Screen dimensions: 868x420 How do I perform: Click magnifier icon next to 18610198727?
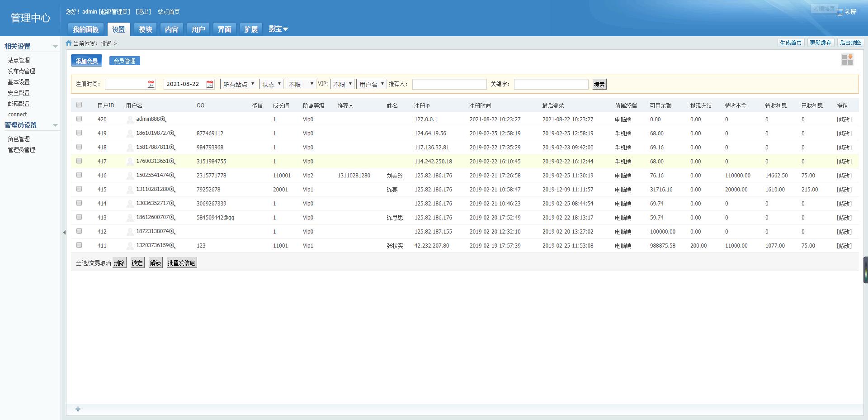point(173,134)
